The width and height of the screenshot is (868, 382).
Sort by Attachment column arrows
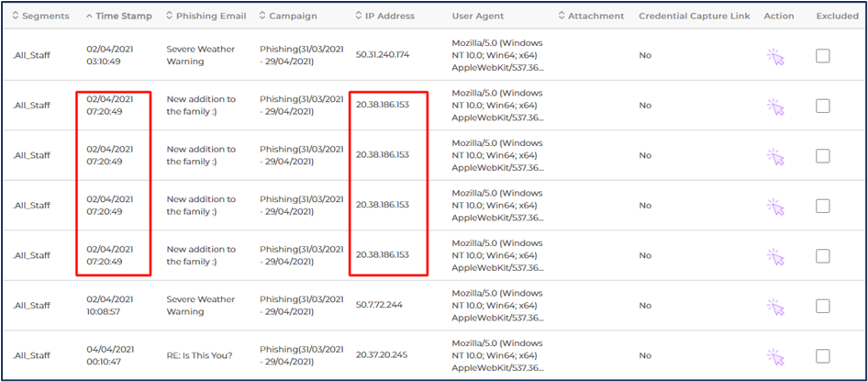[x=562, y=16]
